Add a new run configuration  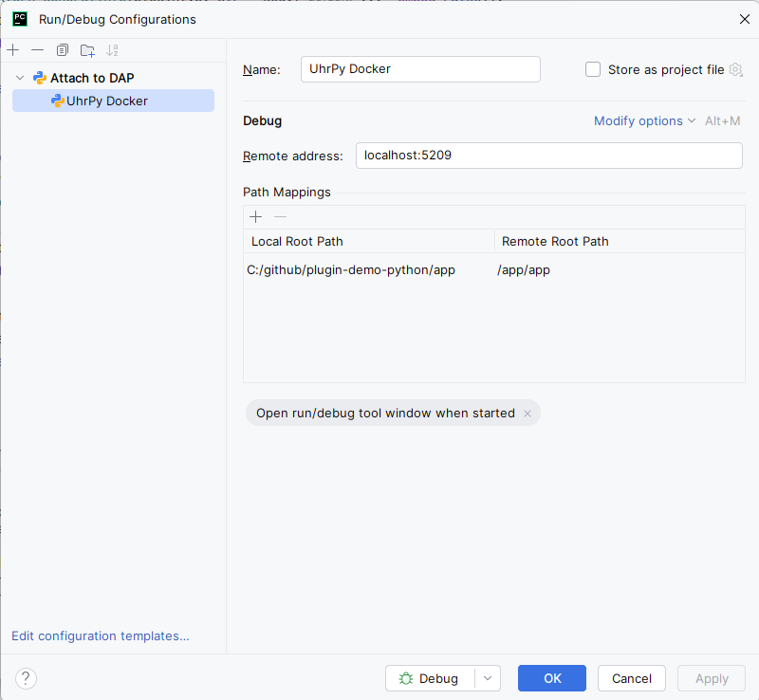pyautogui.click(x=13, y=50)
